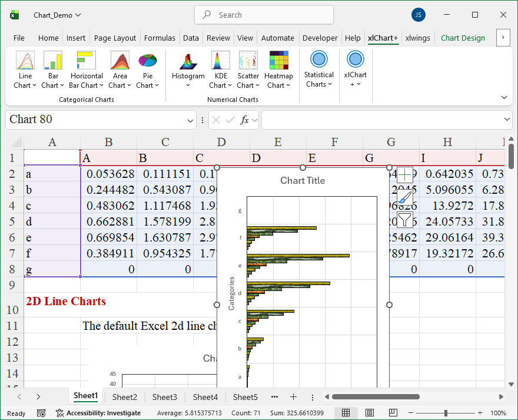This screenshot has height=420, width=518.
Task: Open the Chart Filters funnel button
Action: point(405,220)
